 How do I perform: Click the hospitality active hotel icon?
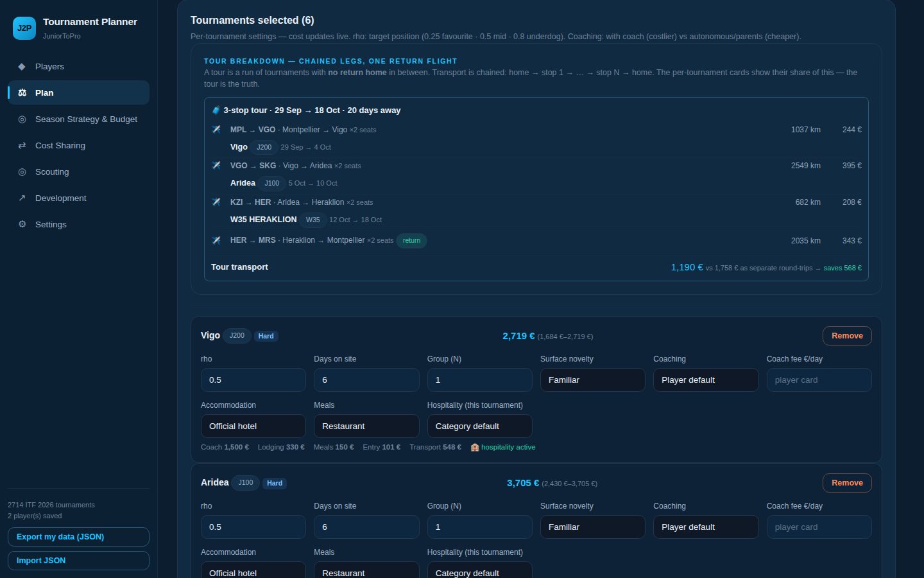coord(475,447)
